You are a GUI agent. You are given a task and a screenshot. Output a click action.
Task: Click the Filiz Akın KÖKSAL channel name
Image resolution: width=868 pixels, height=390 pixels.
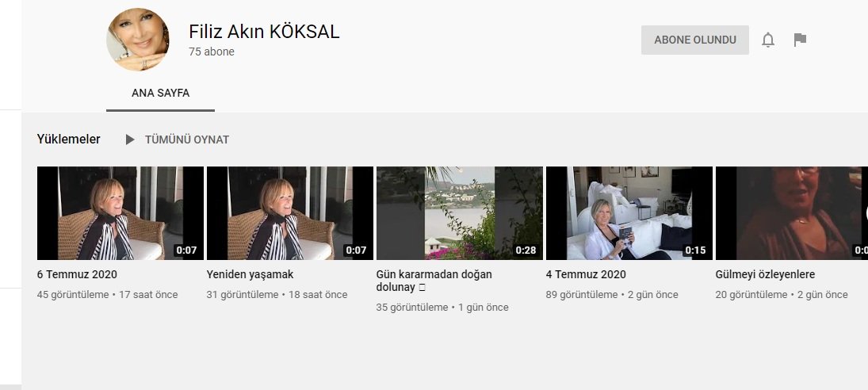[264, 32]
